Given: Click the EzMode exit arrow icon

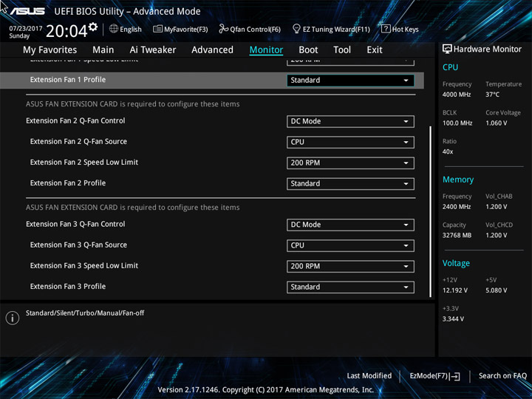Looking at the screenshot, I should [x=456, y=376].
